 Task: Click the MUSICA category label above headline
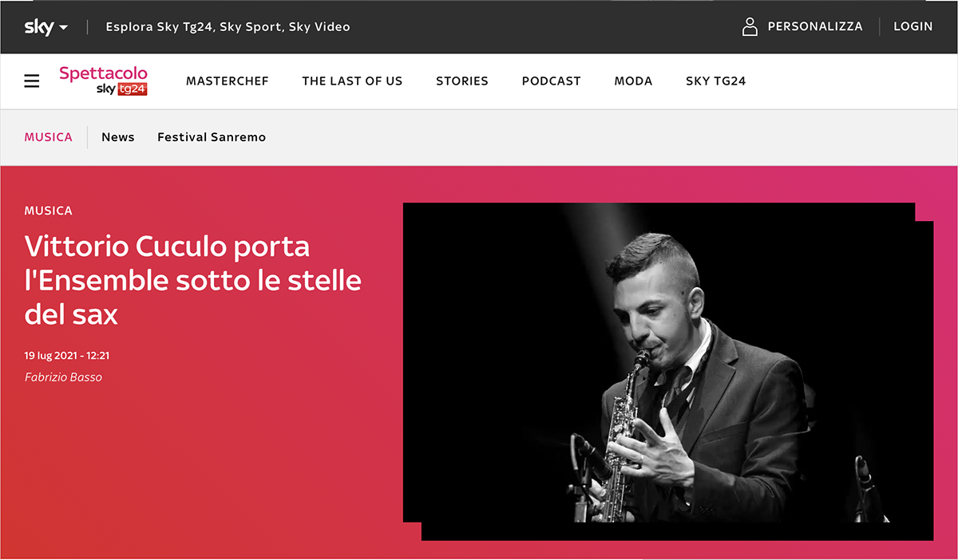coord(49,211)
